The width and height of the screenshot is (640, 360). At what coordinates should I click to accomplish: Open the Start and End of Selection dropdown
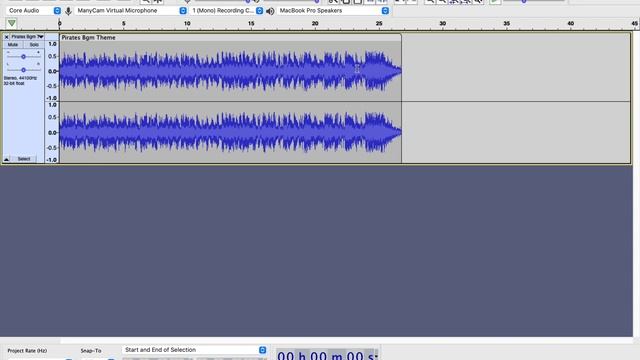click(x=194, y=350)
